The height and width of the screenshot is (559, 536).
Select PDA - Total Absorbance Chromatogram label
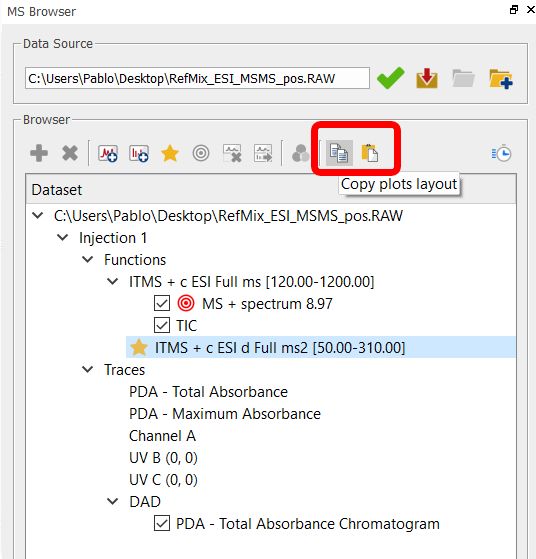point(308,524)
